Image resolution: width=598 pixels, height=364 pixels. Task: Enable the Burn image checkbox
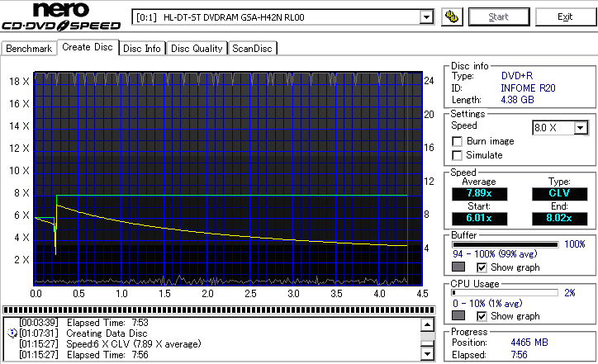458,141
